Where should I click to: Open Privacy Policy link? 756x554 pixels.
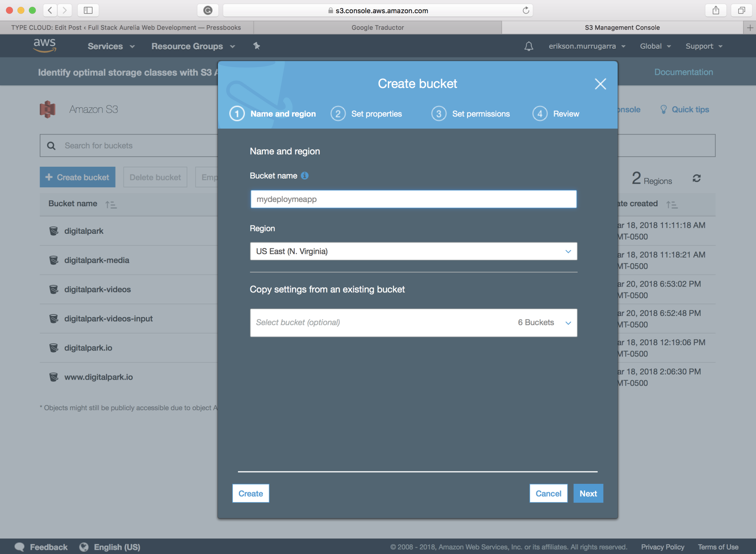coord(663,547)
